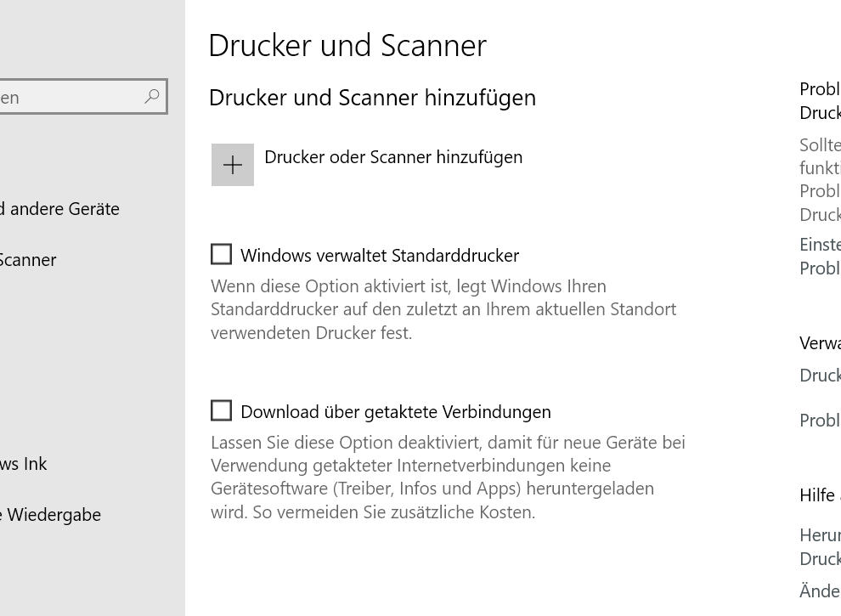Open the 'Herun… Druck…' help link
This screenshot has height=616, width=841.
(x=821, y=547)
